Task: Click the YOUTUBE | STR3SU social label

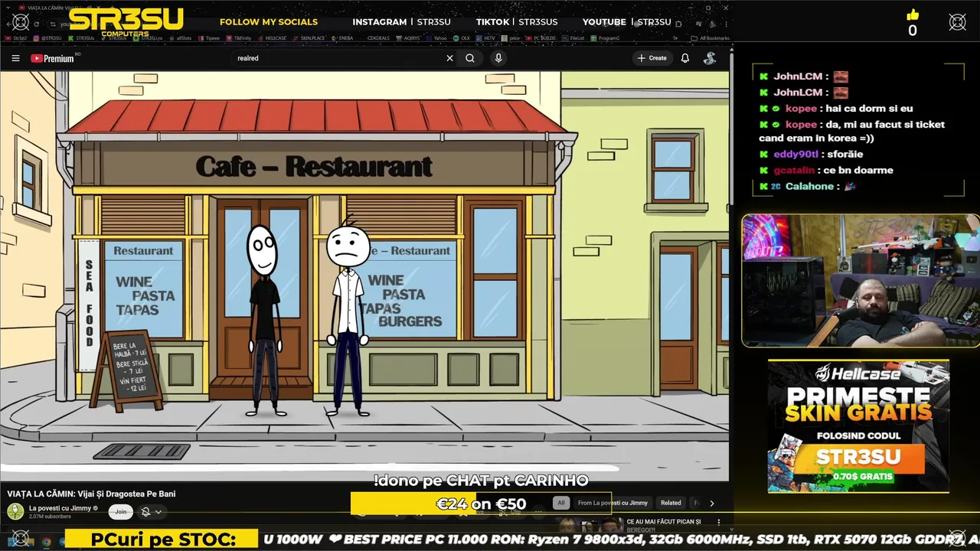Action: [x=626, y=21]
